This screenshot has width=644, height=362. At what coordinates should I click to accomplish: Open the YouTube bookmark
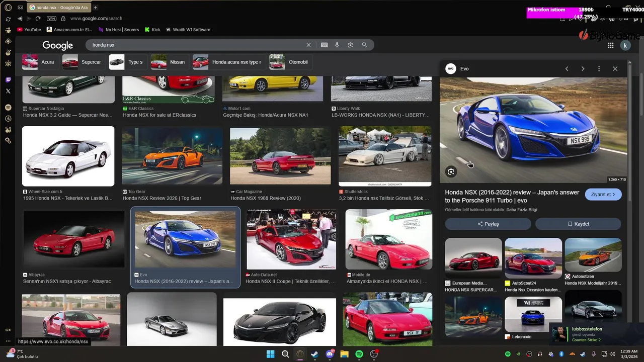click(x=29, y=30)
